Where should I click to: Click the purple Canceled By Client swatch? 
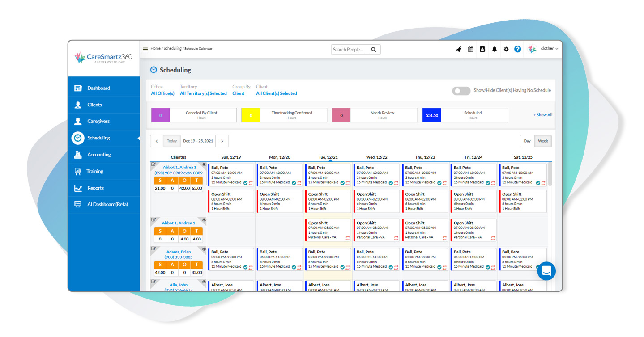coord(160,115)
